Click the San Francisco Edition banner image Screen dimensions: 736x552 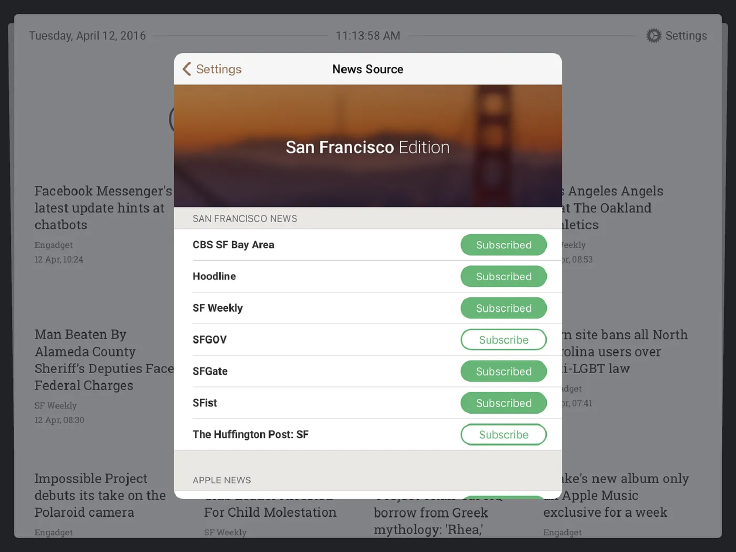(x=368, y=146)
